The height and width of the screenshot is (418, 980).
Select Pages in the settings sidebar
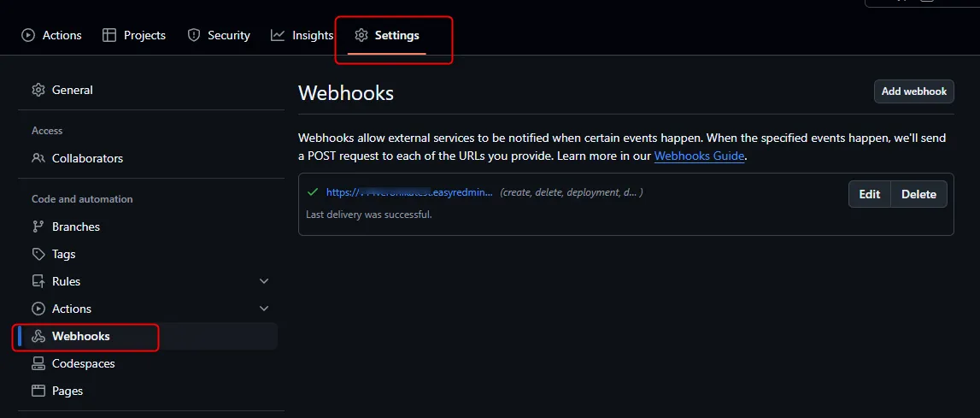(x=67, y=391)
